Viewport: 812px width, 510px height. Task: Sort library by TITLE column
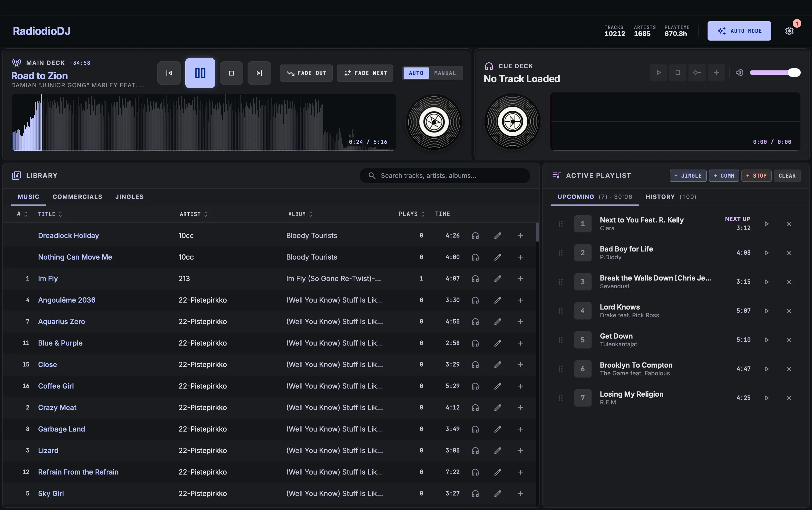pos(50,214)
